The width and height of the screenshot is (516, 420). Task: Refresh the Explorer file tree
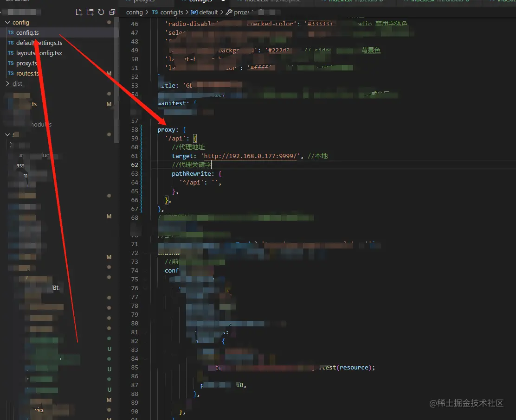[x=101, y=12]
